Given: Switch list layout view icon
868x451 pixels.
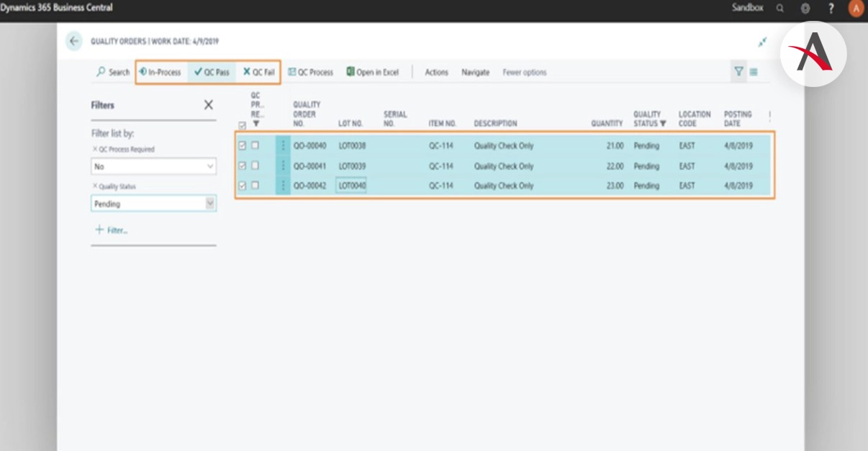Looking at the screenshot, I should tap(754, 72).
